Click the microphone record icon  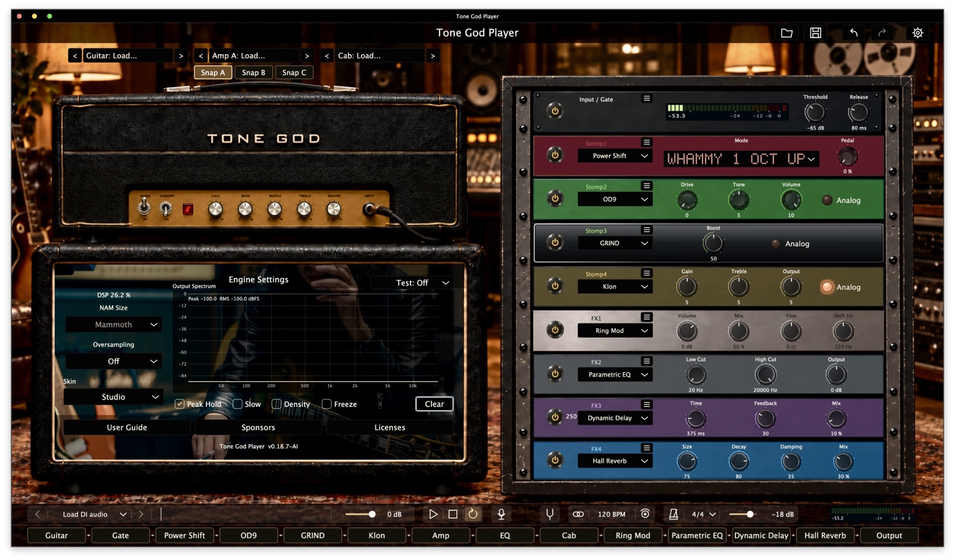point(501,515)
